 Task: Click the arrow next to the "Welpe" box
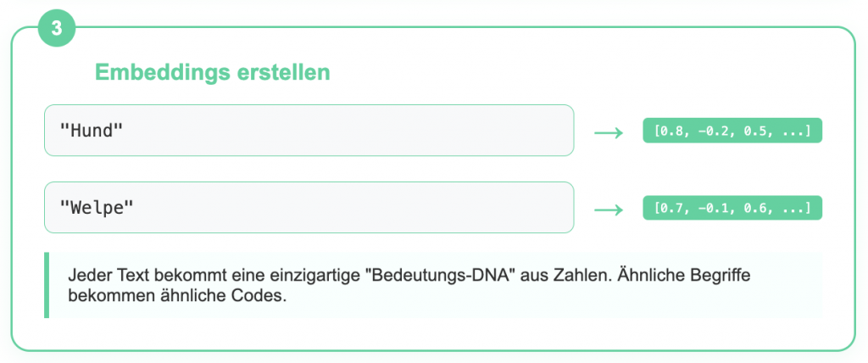point(608,209)
